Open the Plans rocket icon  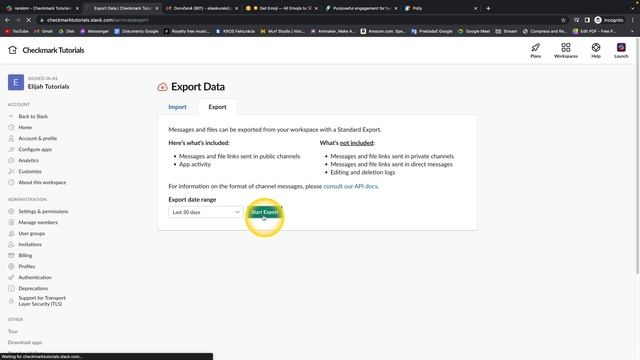click(536, 47)
